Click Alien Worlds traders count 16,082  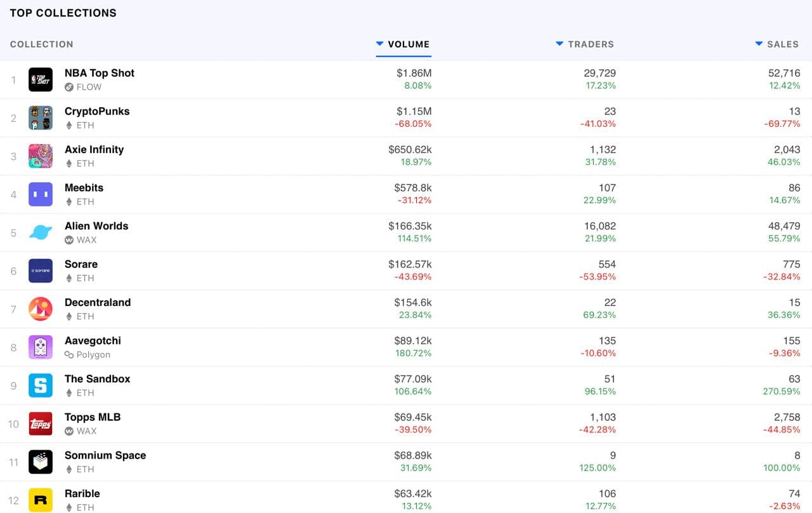click(x=600, y=226)
